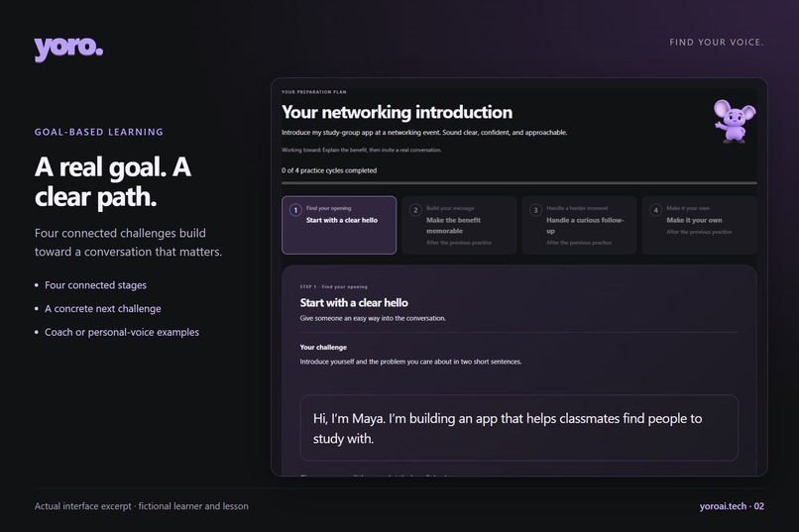This screenshot has height=532, width=799.
Task: Click the YOUR PREPARATION PLAN label
Action: click(x=314, y=92)
